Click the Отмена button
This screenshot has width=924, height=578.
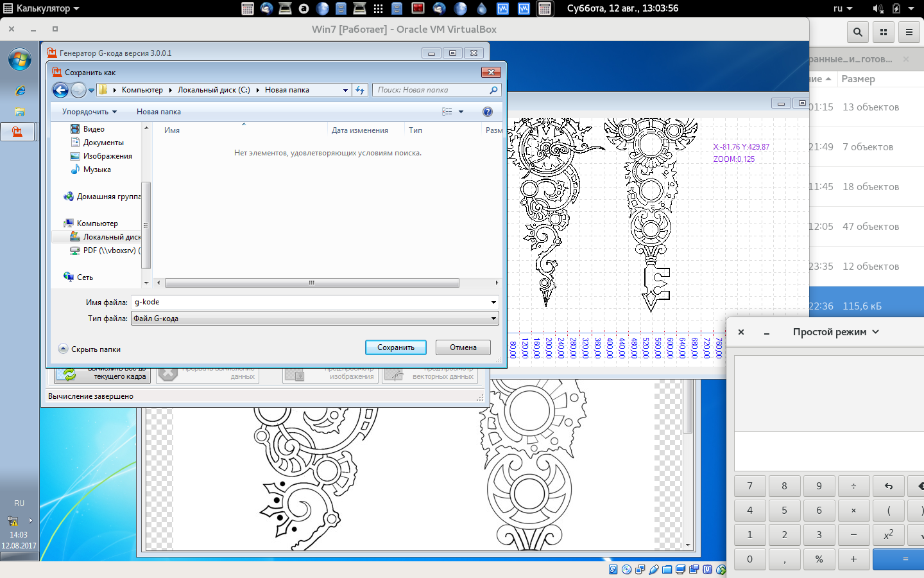click(x=463, y=347)
